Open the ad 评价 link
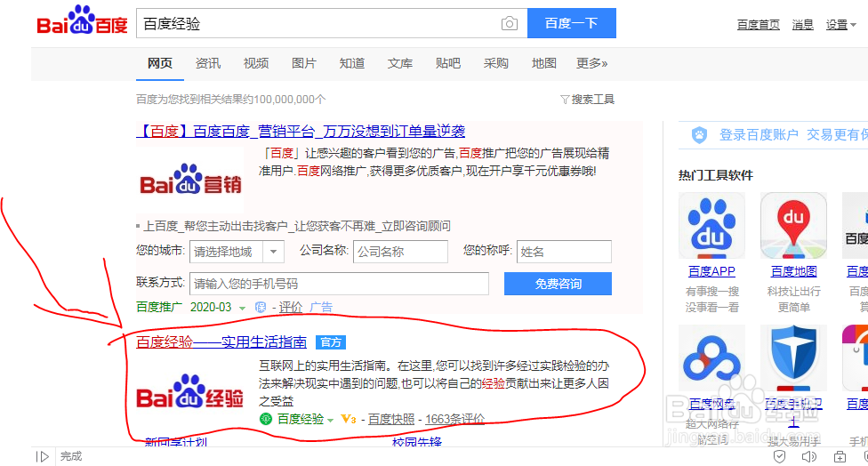This screenshot has height=466, width=868. click(x=291, y=307)
